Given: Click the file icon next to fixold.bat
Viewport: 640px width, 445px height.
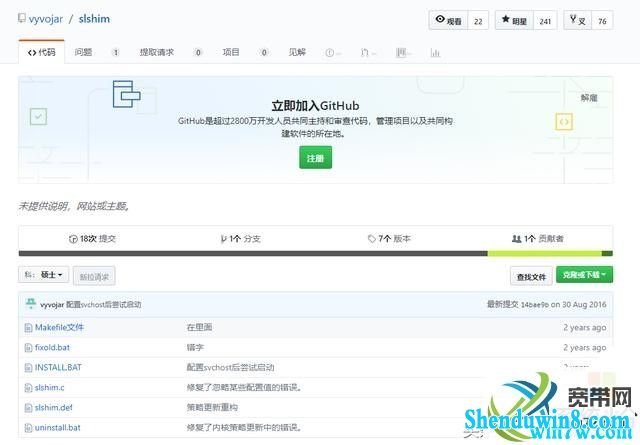Looking at the screenshot, I should point(28,347).
